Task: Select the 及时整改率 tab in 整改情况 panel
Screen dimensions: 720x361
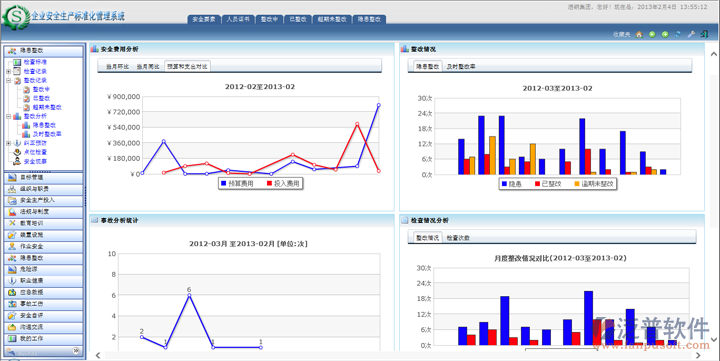Action: point(461,67)
